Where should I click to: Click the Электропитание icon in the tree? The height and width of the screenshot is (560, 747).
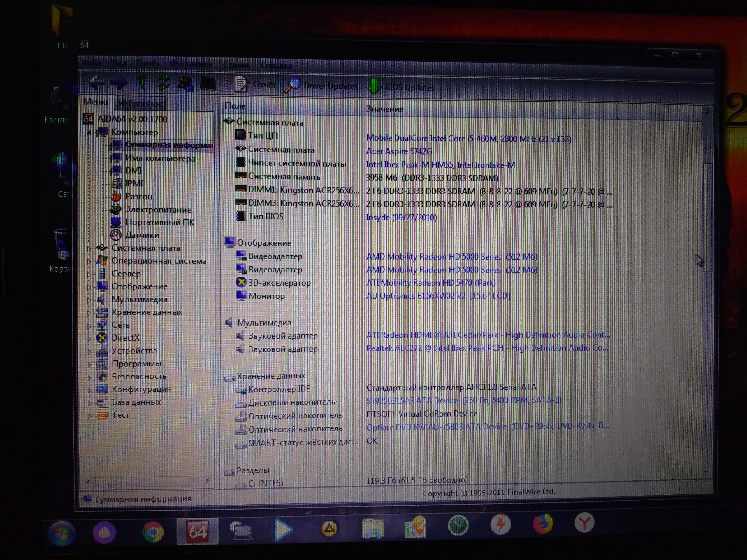coord(116,209)
